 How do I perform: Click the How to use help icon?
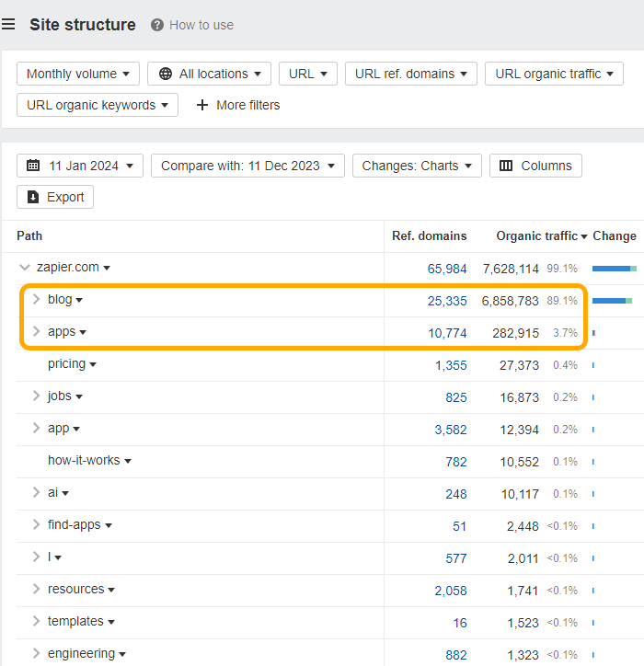[156, 25]
